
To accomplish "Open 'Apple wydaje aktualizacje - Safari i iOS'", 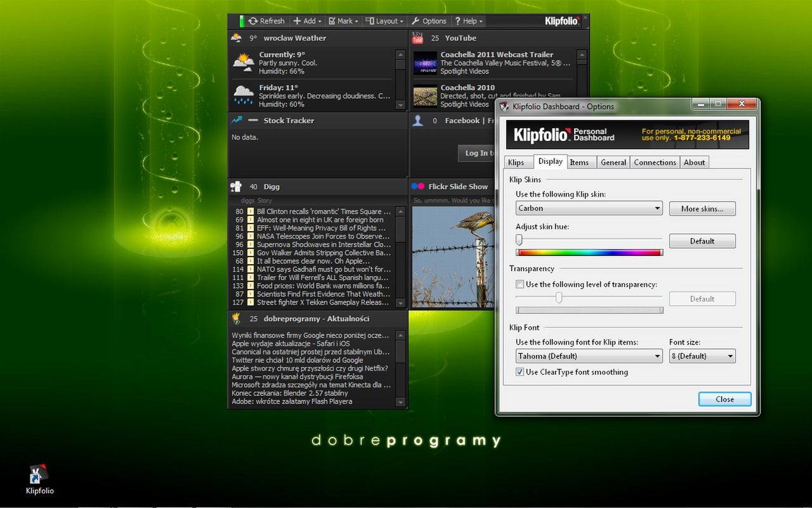I will (x=291, y=344).
